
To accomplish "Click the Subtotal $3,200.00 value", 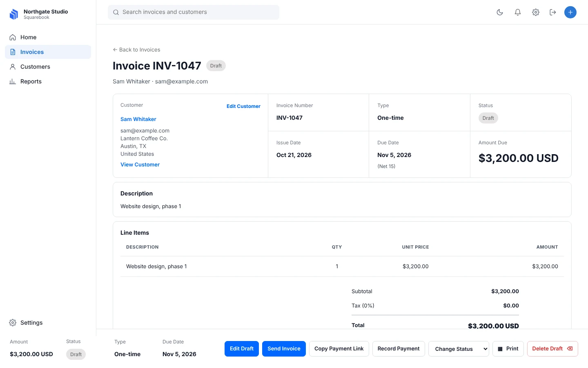I will pos(505,292).
